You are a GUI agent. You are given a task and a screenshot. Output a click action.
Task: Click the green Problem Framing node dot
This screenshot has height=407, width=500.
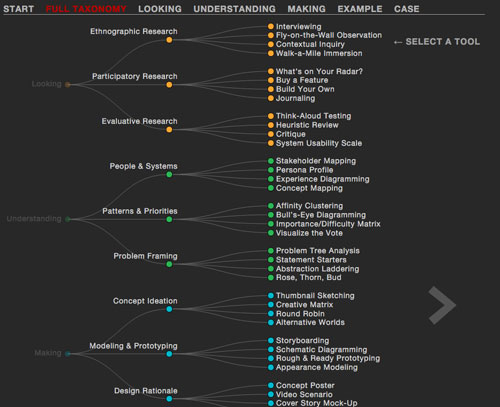(169, 264)
